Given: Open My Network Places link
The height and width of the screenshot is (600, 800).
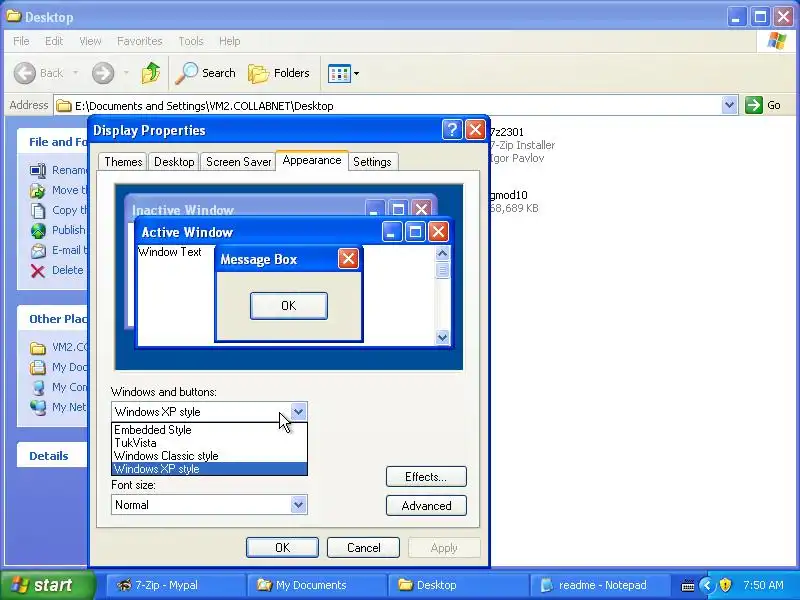Looking at the screenshot, I should tap(59, 407).
